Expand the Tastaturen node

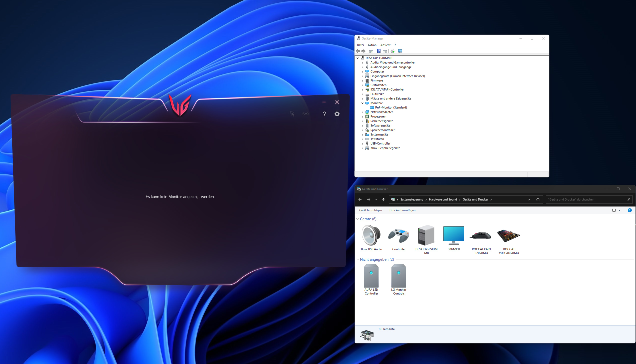[362, 139]
